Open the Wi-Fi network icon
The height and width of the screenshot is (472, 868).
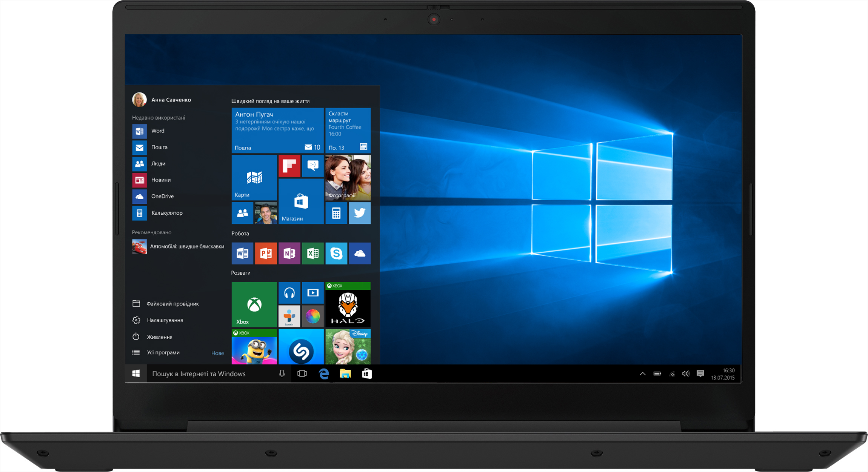coord(672,374)
